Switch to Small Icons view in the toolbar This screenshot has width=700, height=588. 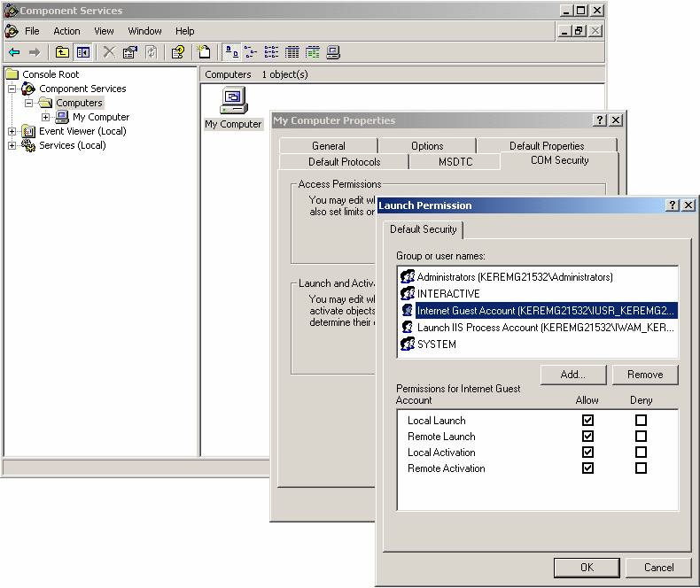251,52
